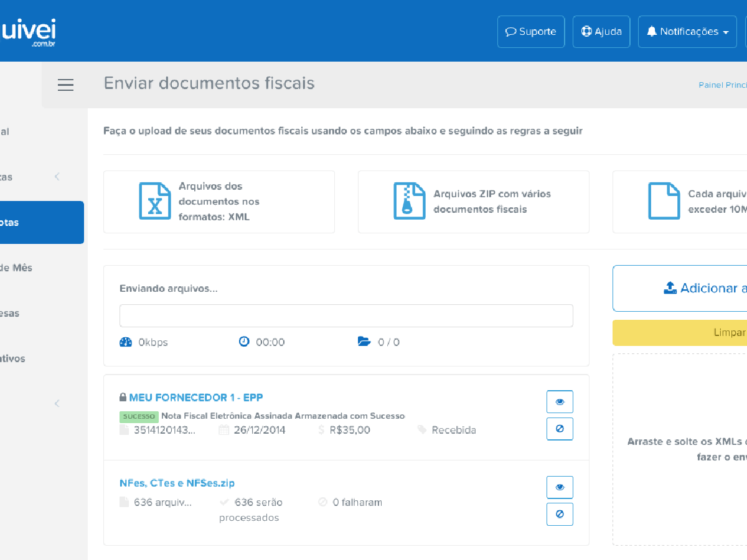This screenshot has height=560, width=747.
Task: Click the upload speed gauge icon
Action: point(126,342)
